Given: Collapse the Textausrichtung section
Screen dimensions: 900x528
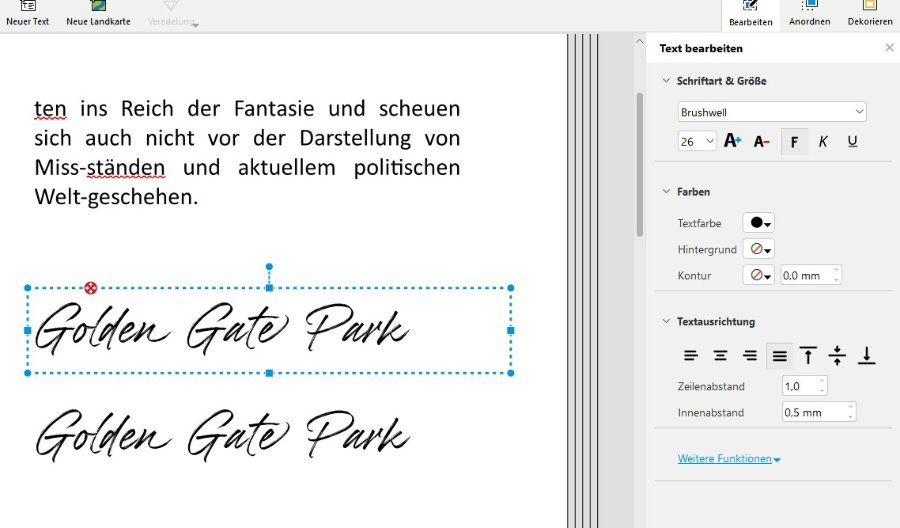Looking at the screenshot, I should [x=666, y=321].
